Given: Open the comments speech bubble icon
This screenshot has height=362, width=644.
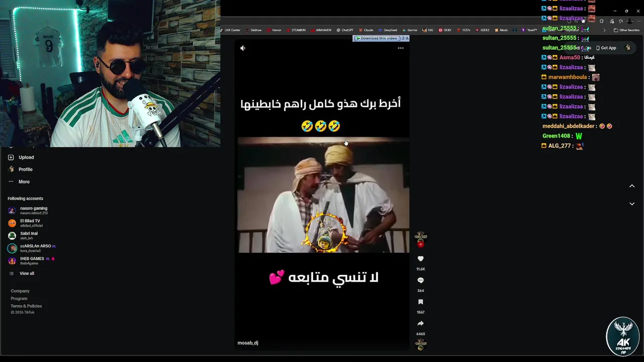Looking at the screenshot, I should [x=421, y=280].
